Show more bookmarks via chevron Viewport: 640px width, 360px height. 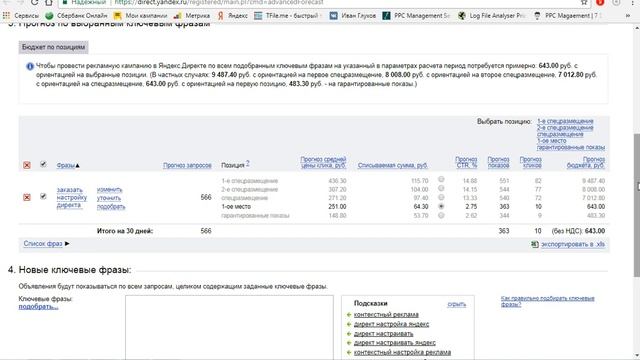click(628, 16)
